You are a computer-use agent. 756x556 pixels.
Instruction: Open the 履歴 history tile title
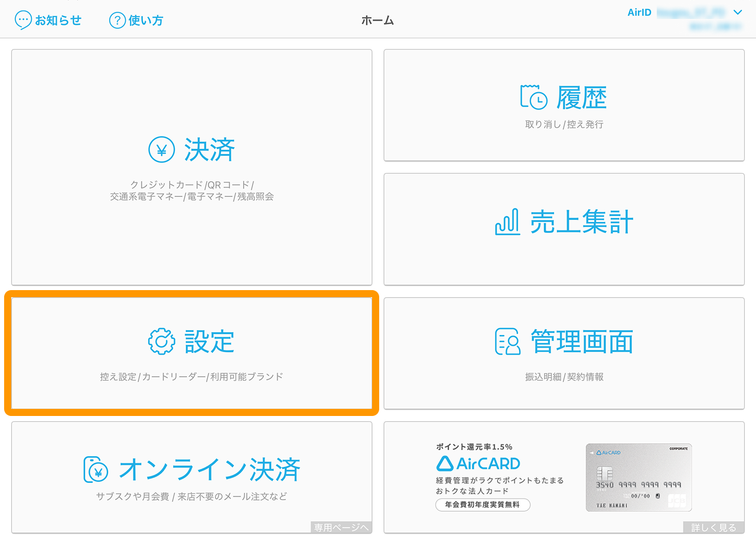[x=582, y=97]
